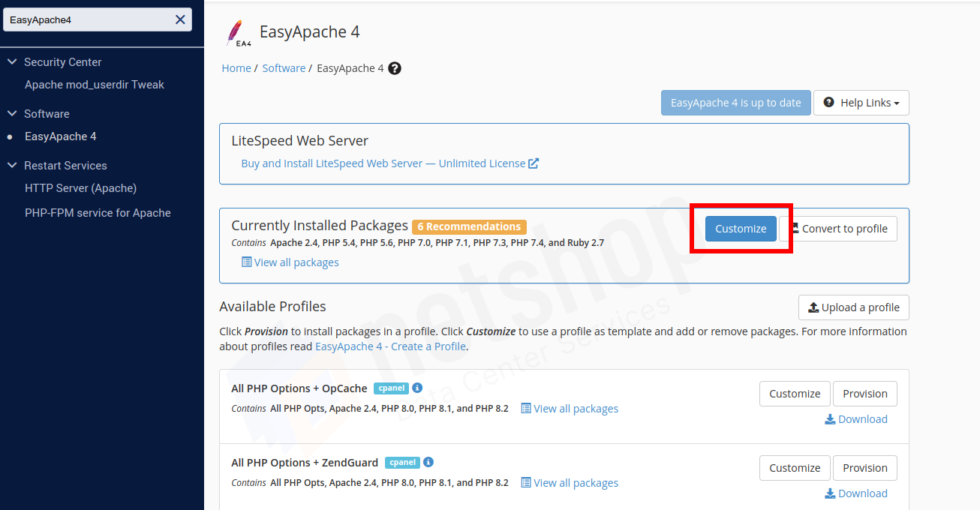Collapse the Software section chevron

pyautogui.click(x=11, y=114)
